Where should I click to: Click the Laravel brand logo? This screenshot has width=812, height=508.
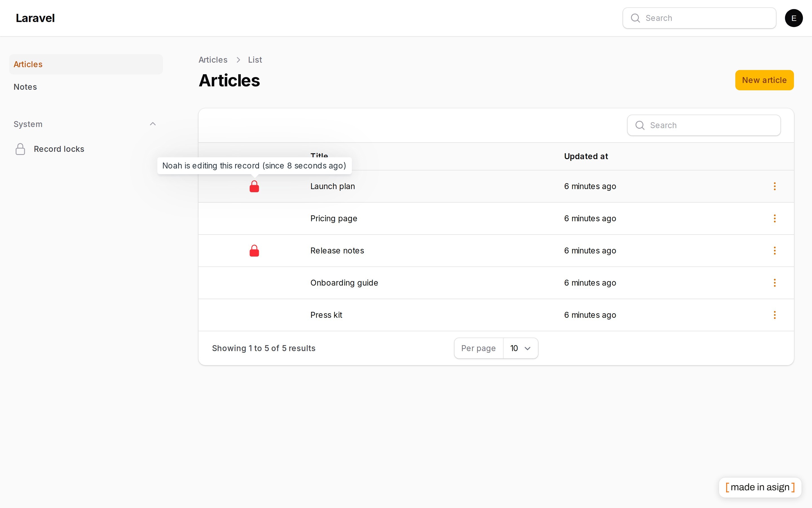[x=35, y=18]
